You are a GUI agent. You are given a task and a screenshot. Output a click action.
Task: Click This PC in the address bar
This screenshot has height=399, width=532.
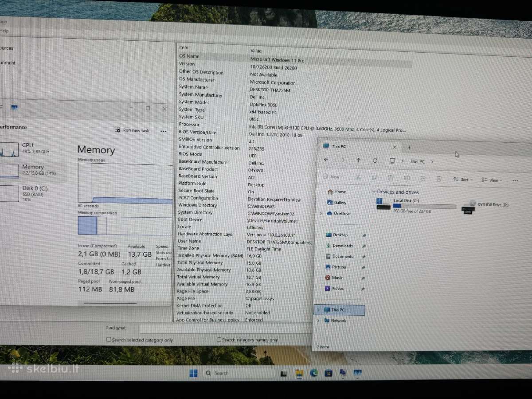point(417,161)
